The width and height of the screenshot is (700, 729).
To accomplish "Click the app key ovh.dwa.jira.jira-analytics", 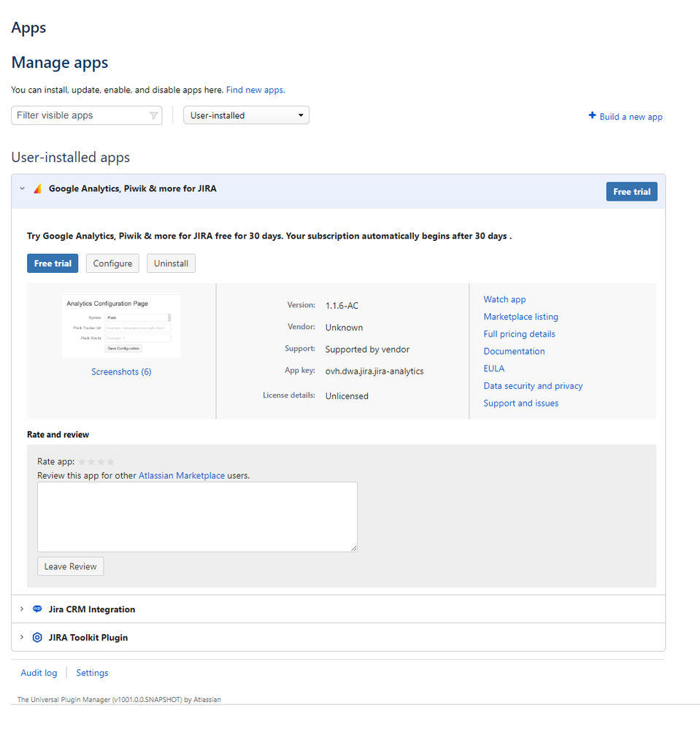I will [374, 371].
